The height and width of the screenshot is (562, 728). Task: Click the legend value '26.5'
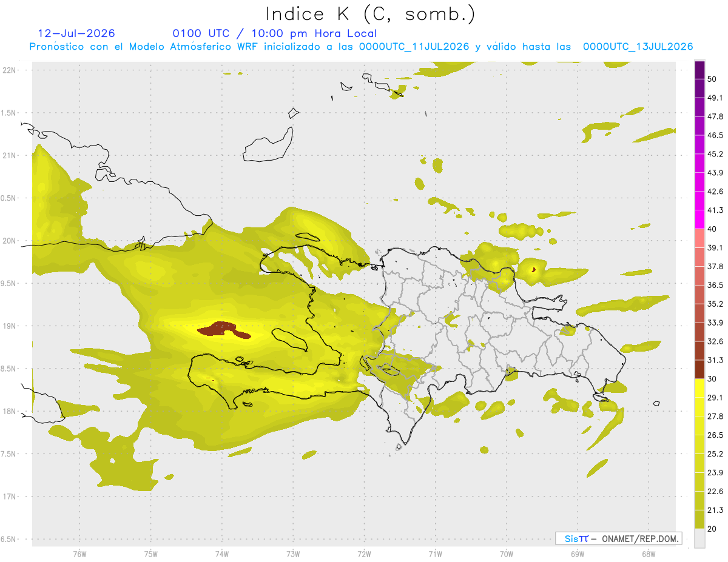[x=715, y=435]
